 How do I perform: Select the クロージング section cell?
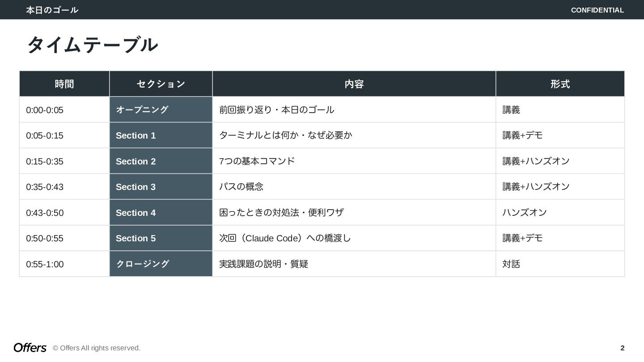tap(161, 264)
